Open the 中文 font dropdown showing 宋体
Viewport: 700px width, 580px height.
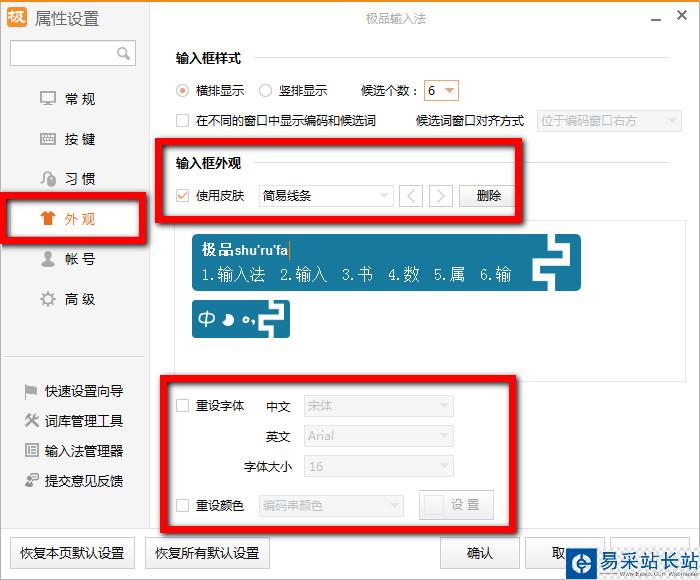tap(379, 406)
